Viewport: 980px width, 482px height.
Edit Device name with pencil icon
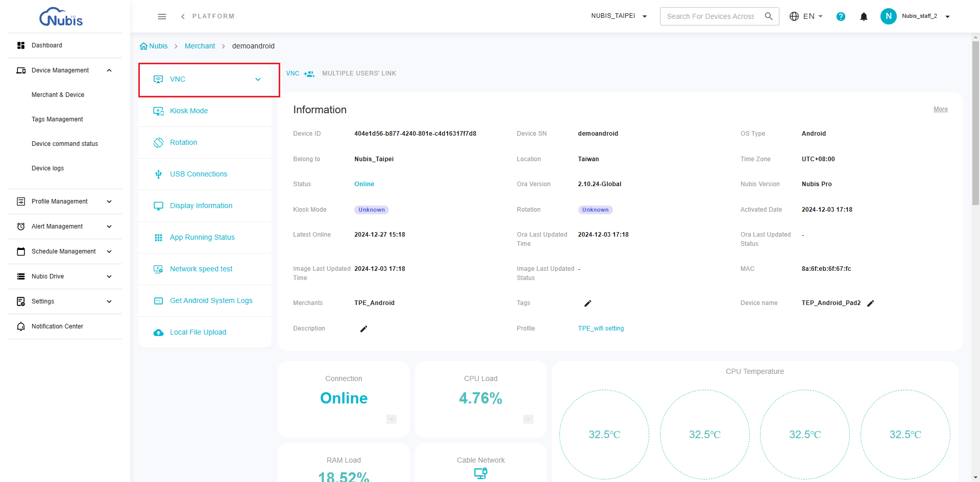871,303
